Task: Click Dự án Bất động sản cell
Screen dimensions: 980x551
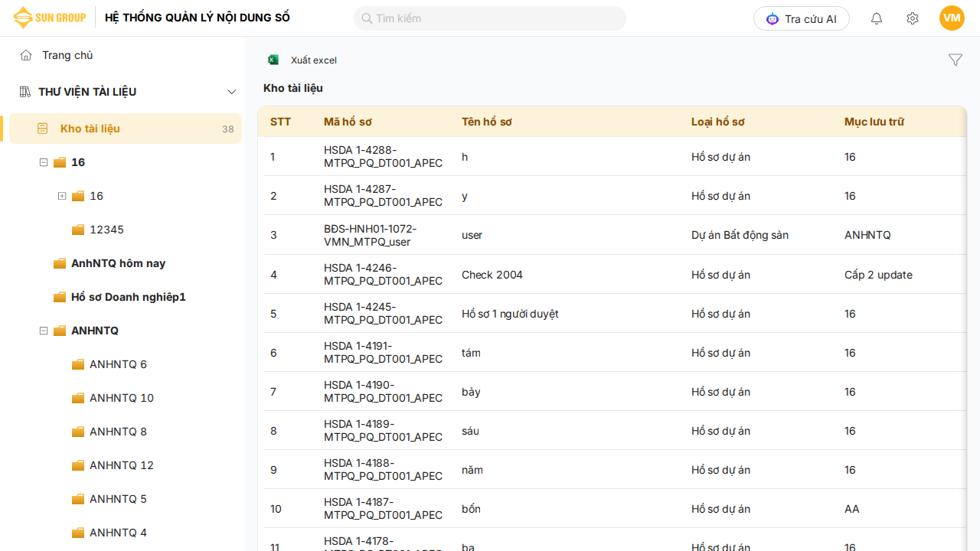Action: (x=740, y=235)
